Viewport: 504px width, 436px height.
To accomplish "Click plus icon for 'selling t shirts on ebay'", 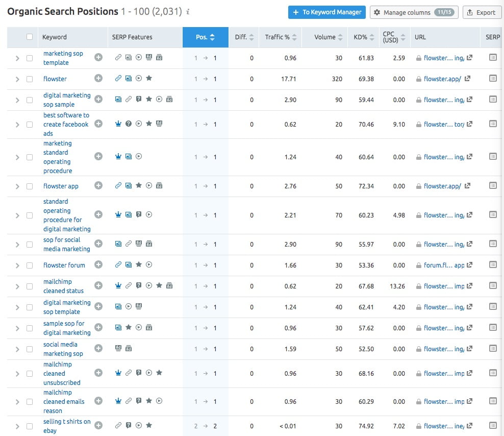I will 98,425.
